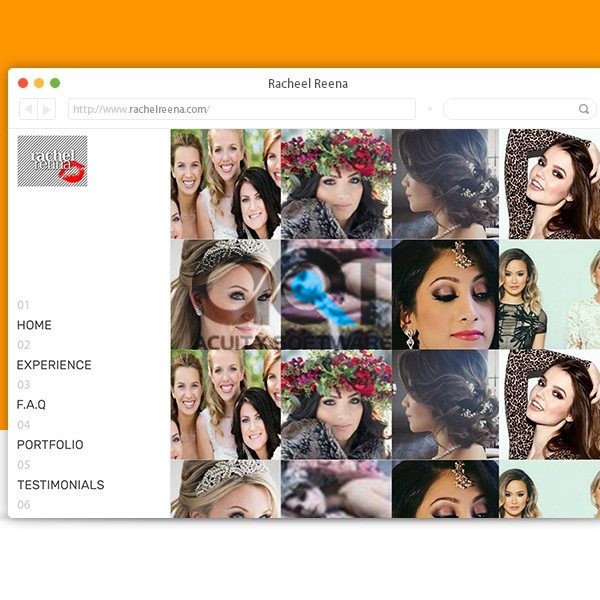Open the F.A.Q menu item

[x=31, y=405]
